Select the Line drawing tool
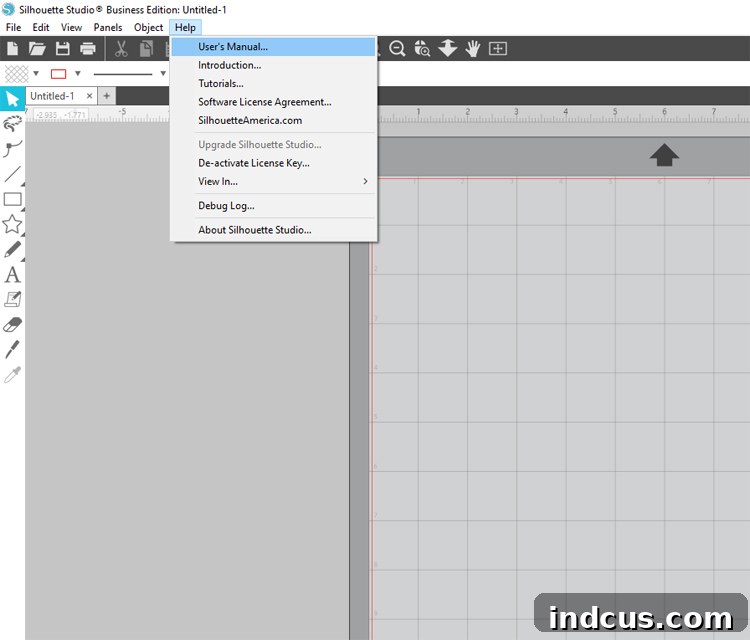Image resolution: width=750 pixels, height=640 pixels. [x=12, y=174]
